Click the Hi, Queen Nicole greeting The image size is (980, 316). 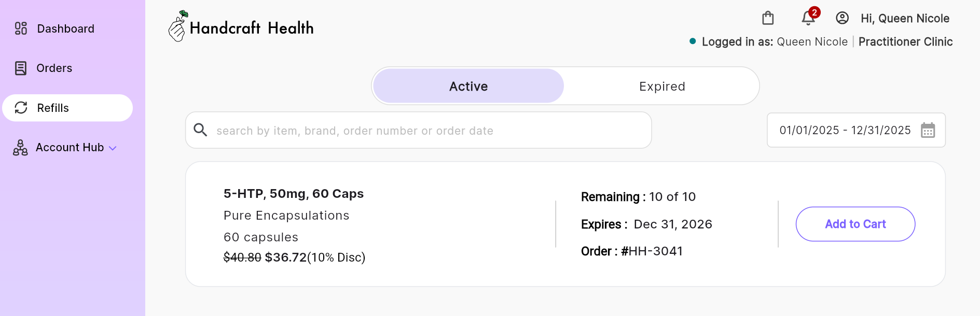coord(905,18)
